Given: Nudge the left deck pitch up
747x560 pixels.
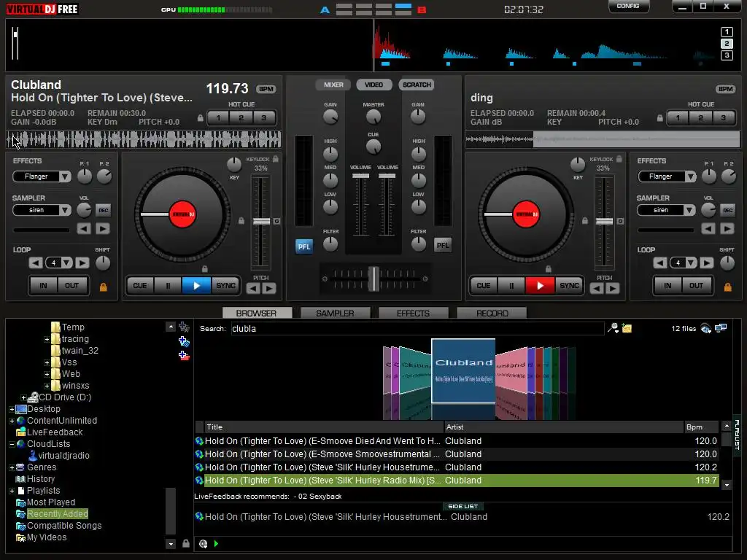Looking at the screenshot, I should tap(269, 288).
